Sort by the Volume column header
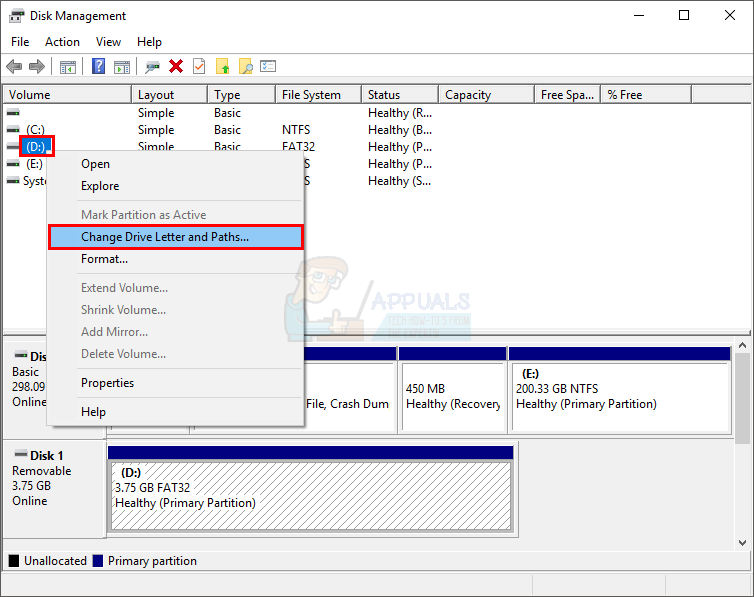Image resolution: width=754 pixels, height=597 pixels. (67, 95)
